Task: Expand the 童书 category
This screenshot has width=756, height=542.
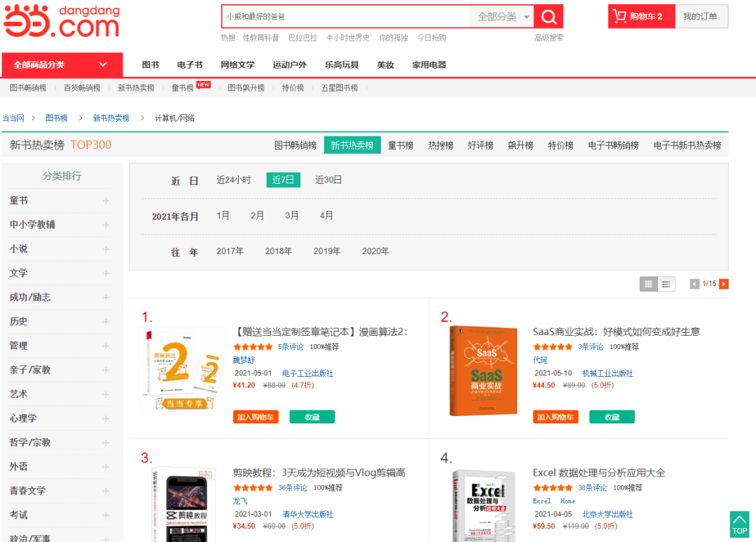Action: [x=106, y=201]
